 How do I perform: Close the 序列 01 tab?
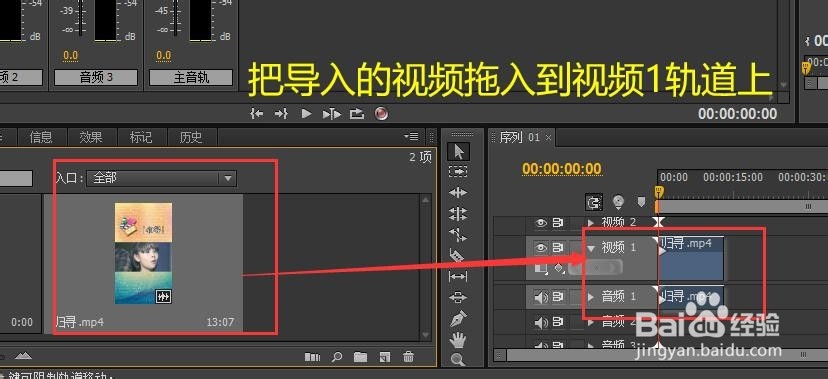548,138
